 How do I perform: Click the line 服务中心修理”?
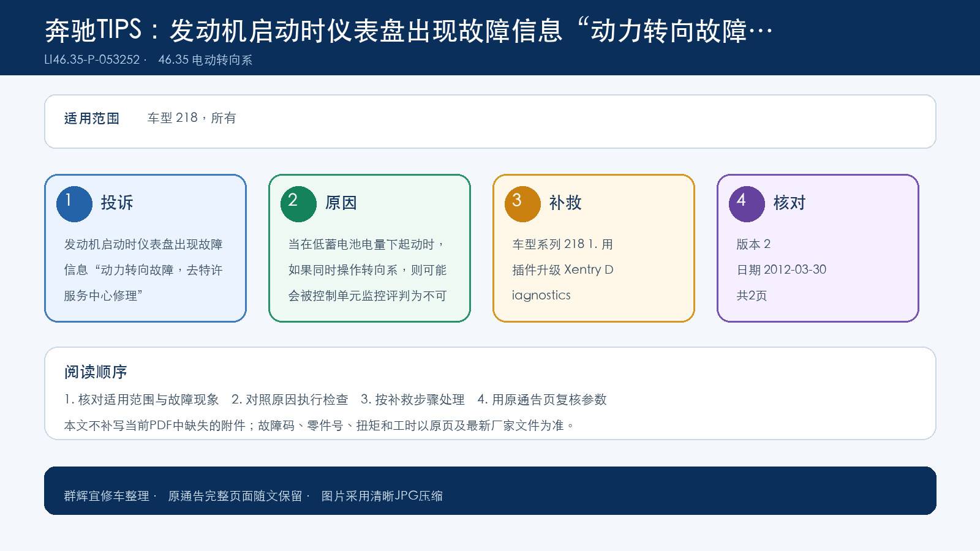[x=104, y=296]
